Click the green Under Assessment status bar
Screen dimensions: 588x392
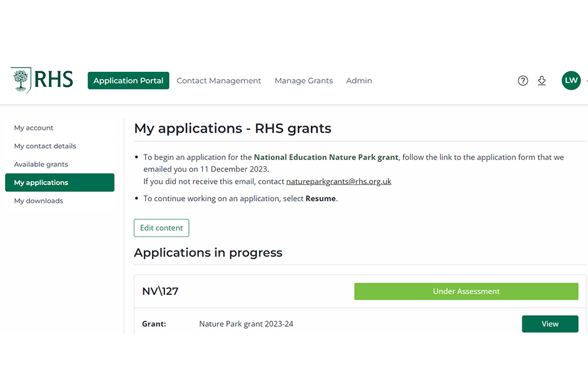pos(466,291)
